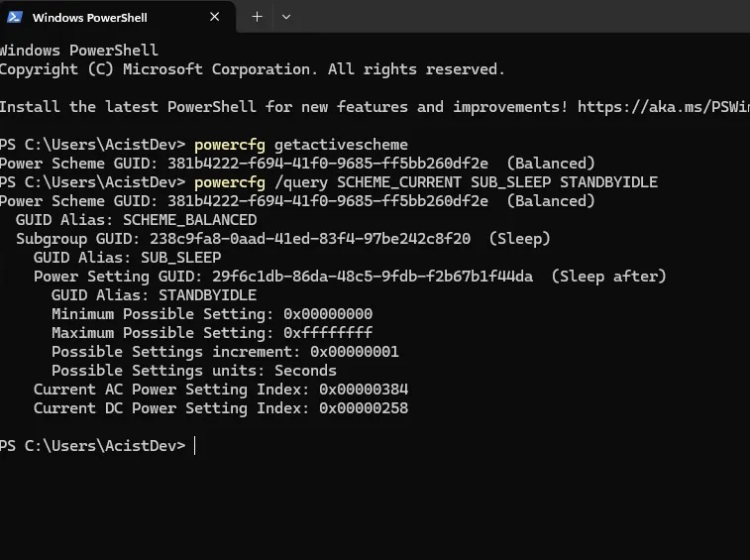This screenshot has height=560, width=750.
Task: Place cursor at the empty bottom prompt
Action: [195, 446]
